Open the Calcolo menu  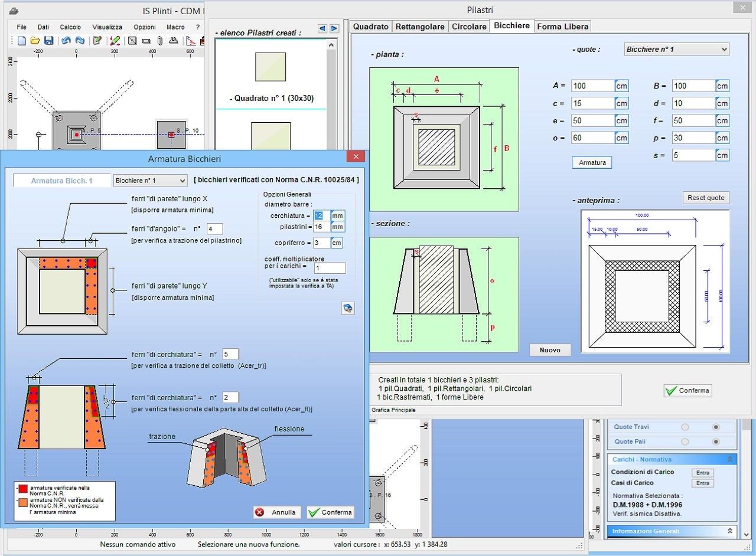70,27
